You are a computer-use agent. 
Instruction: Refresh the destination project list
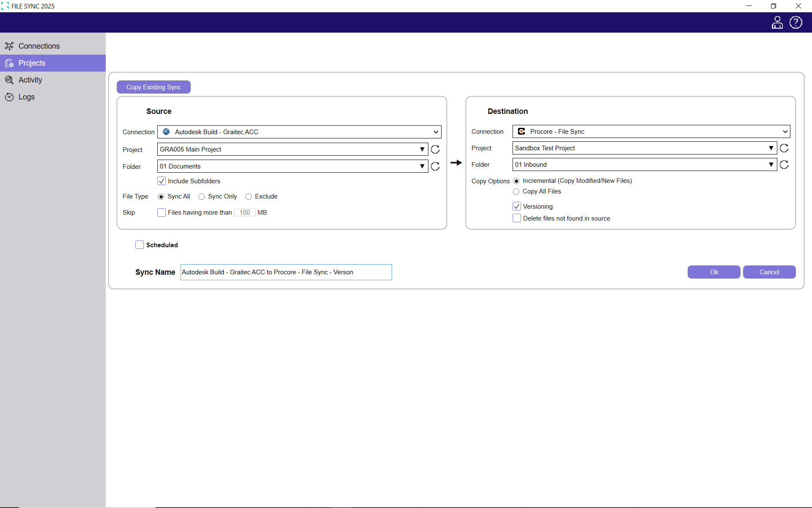tap(784, 148)
